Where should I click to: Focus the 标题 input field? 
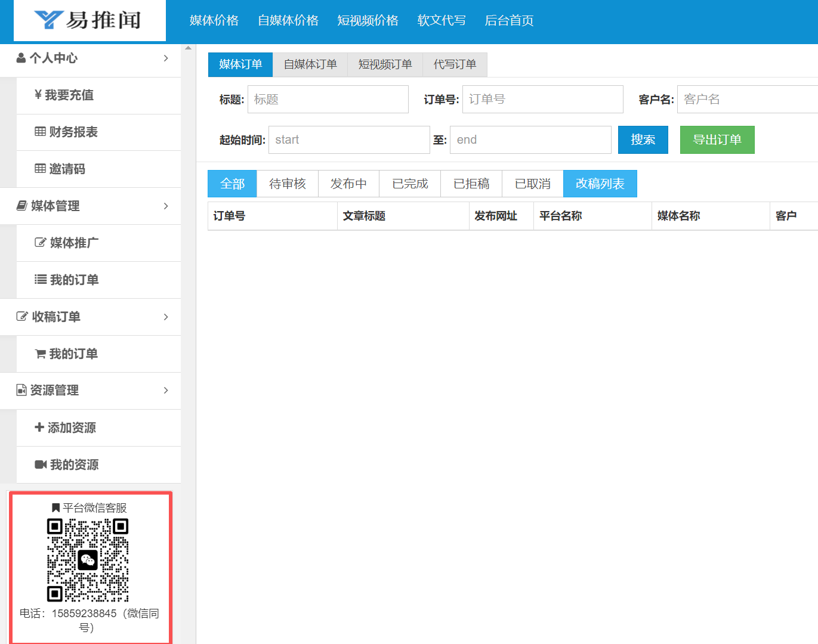click(328, 99)
